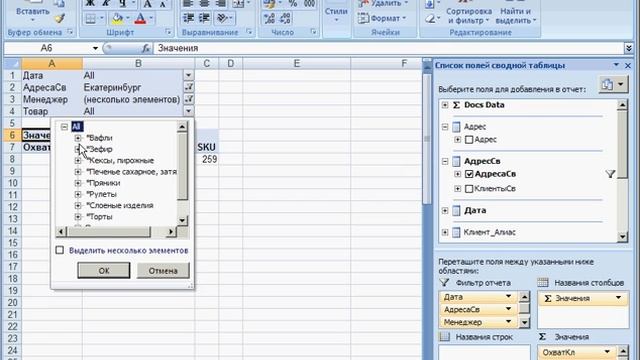Decrease the text indent
This screenshot has width=640, height=360.
pyautogui.click(x=188, y=18)
